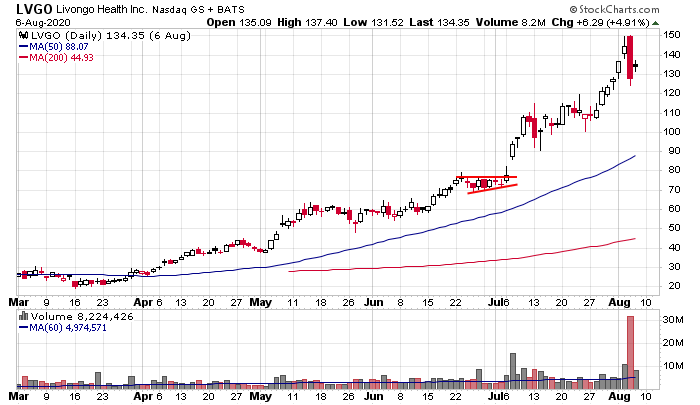Click the StockCharts.com copyright label
700x405 pixels.
coord(614,9)
